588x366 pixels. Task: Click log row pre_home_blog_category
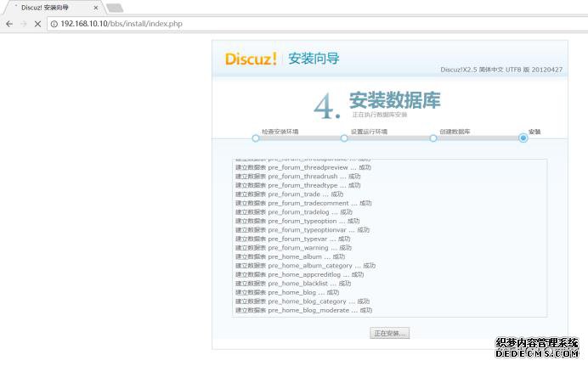pyautogui.click(x=302, y=301)
